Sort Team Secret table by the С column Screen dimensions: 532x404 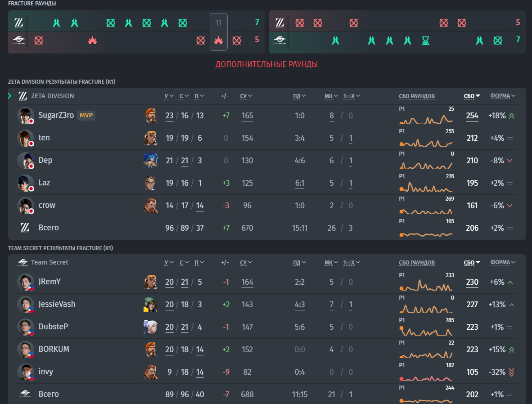184,262
